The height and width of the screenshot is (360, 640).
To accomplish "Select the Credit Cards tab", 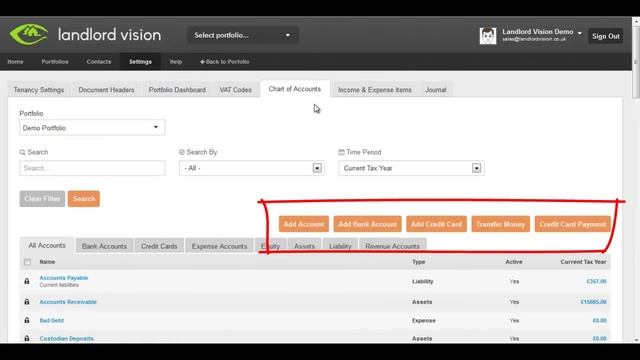I will pyautogui.click(x=159, y=246).
